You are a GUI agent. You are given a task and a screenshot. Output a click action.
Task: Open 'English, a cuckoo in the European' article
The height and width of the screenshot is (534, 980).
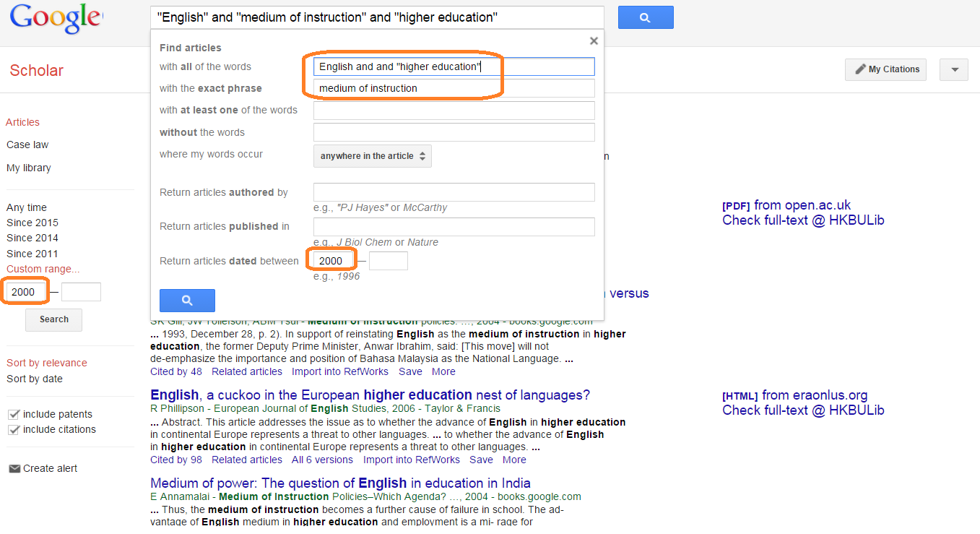[370, 395]
